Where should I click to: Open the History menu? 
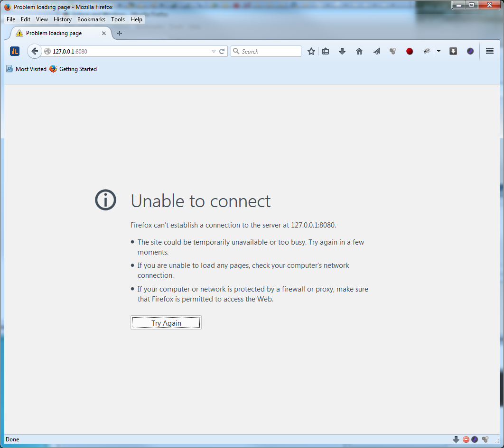point(62,19)
